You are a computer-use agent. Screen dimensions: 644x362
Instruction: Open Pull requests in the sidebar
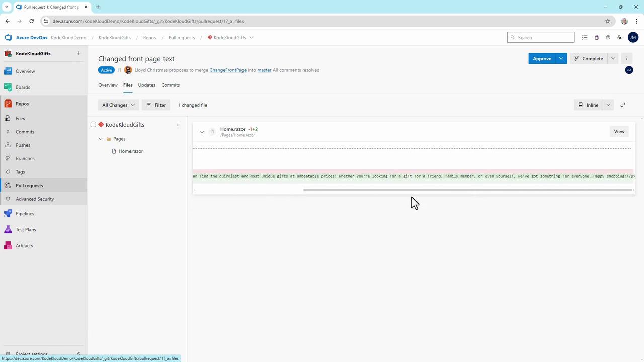[x=29, y=186]
